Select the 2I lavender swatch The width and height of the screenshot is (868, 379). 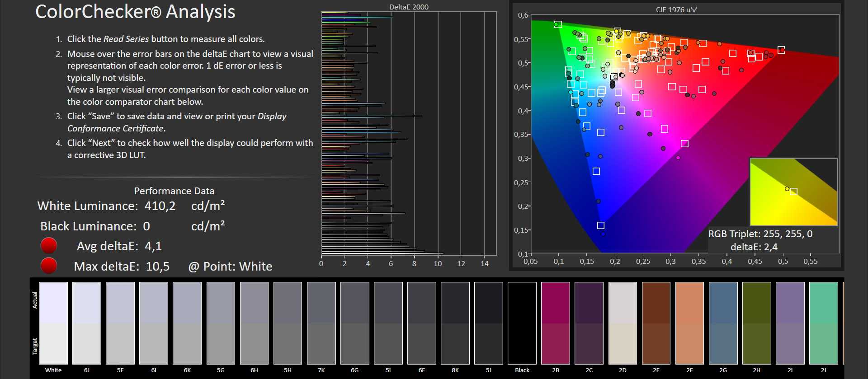(x=790, y=323)
